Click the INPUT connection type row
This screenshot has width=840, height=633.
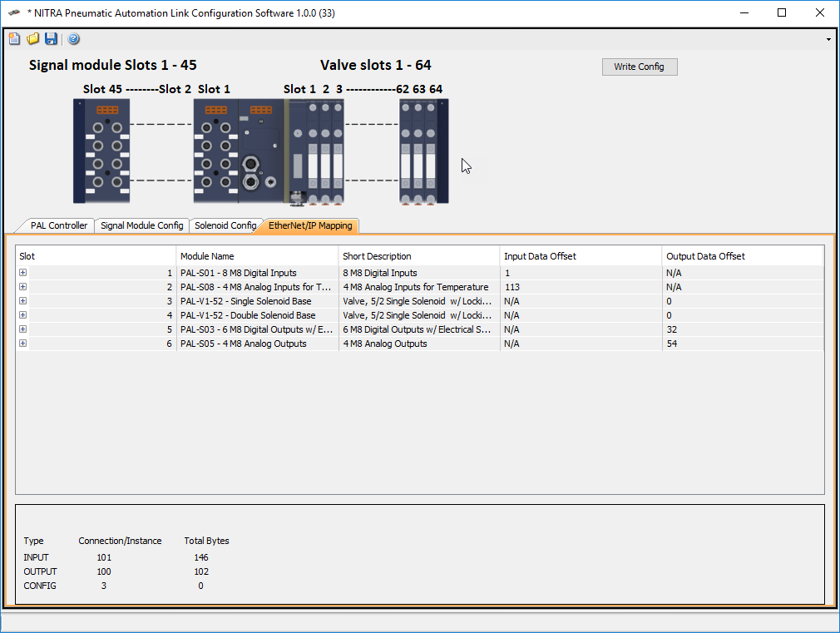tap(36, 557)
